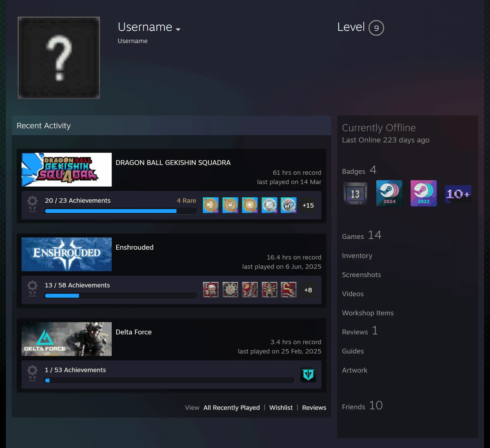Click the crown achievement icon in Dragon Ball row
This screenshot has width=490, height=448.
(230, 205)
